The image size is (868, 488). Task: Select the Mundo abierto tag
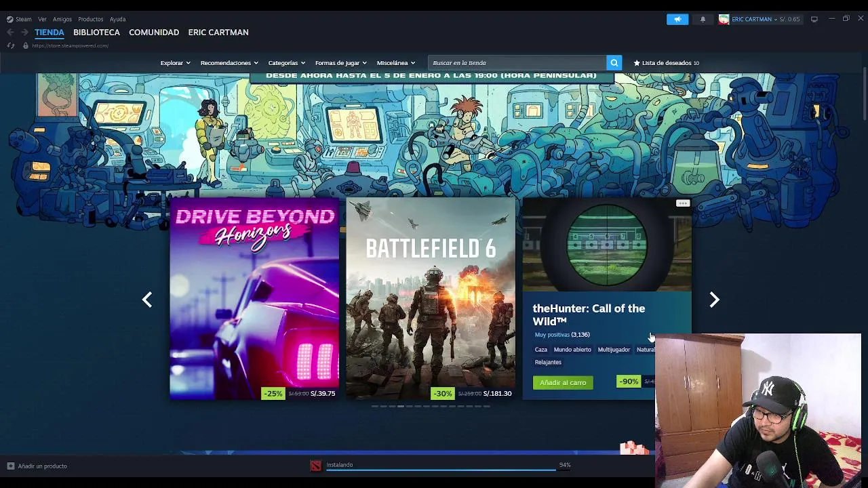tap(572, 350)
